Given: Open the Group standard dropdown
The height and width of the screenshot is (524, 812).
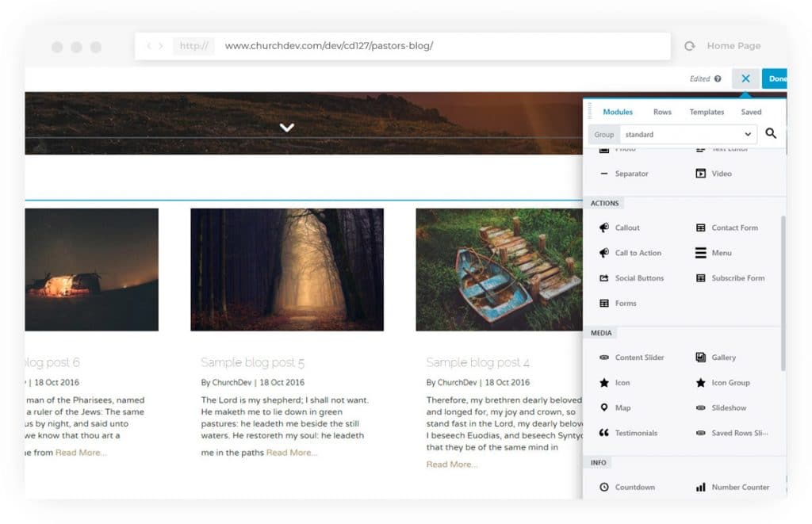Looking at the screenshot, I should [x=688, y=134].
